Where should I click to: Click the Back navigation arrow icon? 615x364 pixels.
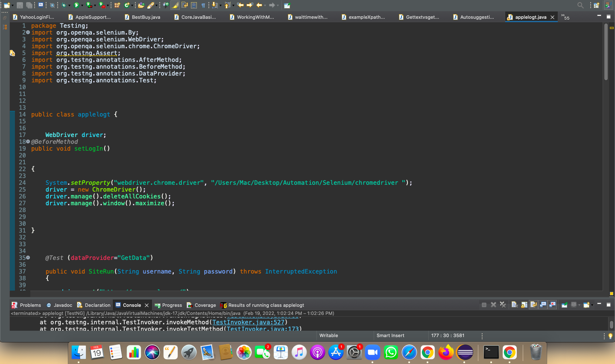(x=259, y=5)
